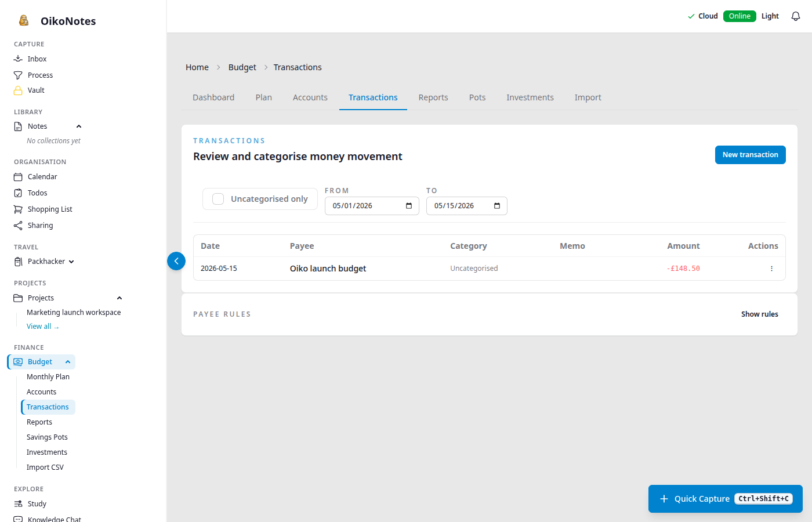Go to Home in the breadcrumb
Image resolution: width=812 pixels, height=522 pixels.
(x=197, y=67)
